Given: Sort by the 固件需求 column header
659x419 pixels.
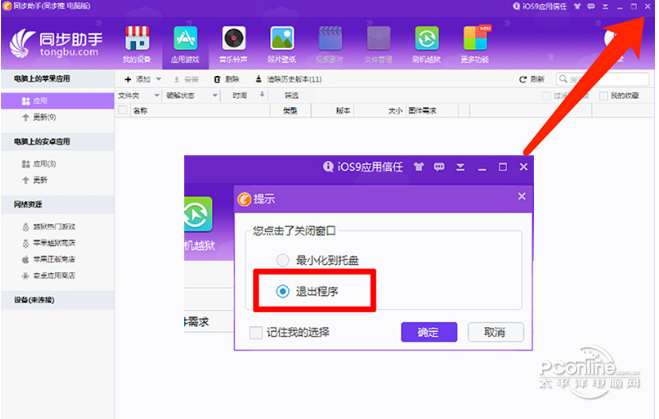Looking at the screenshot, I should (x=432, y=111).
